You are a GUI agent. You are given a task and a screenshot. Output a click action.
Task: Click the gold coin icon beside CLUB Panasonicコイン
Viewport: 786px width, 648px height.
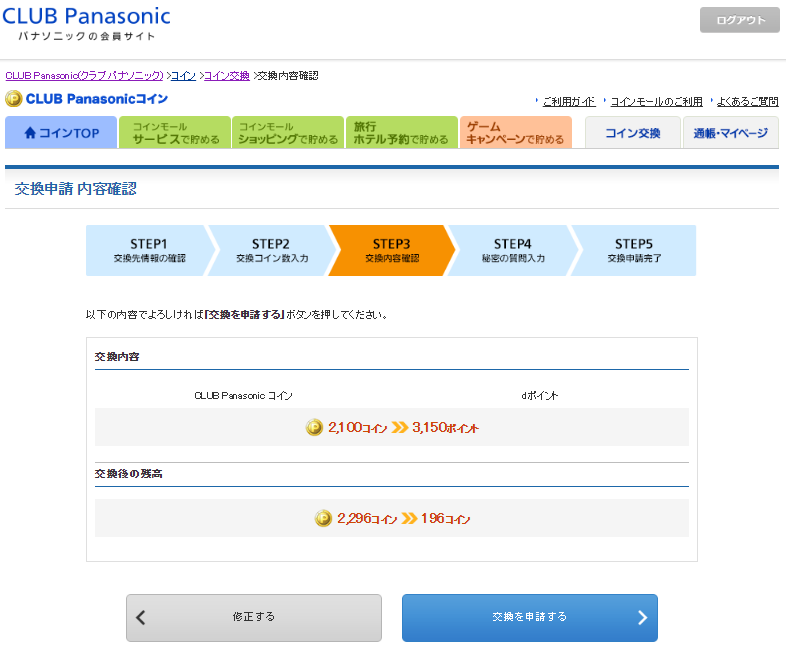tap(14, 99)
